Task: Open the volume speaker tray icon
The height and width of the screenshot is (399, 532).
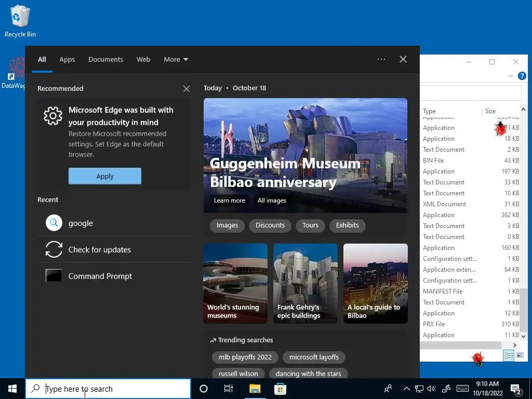Action: tap(432, 389)
